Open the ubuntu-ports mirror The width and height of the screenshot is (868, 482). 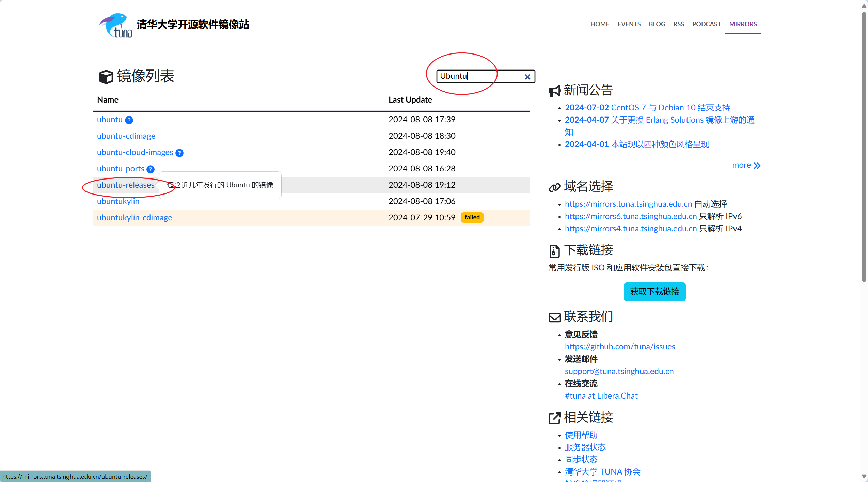pos(121,169)
